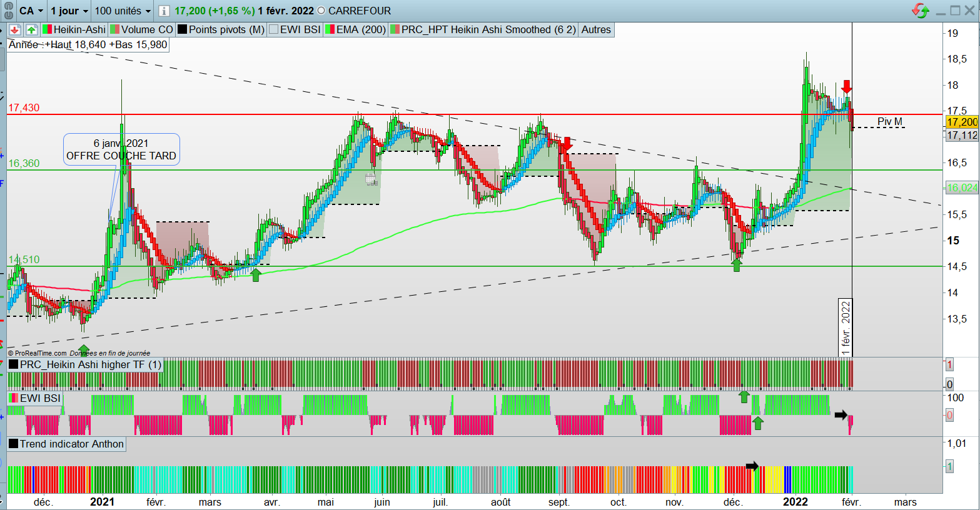Click the instrument info 'i' icon
980x510 pixels.
pos(163,11)
